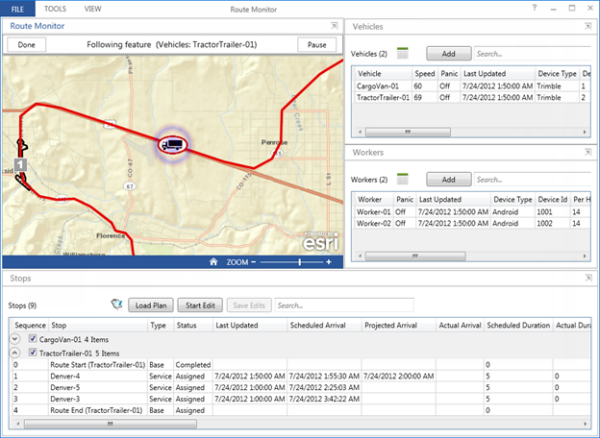Collapse the TractorTrailer-01 stops group
The image size is (600, 438).
click(x=15, y=353)
